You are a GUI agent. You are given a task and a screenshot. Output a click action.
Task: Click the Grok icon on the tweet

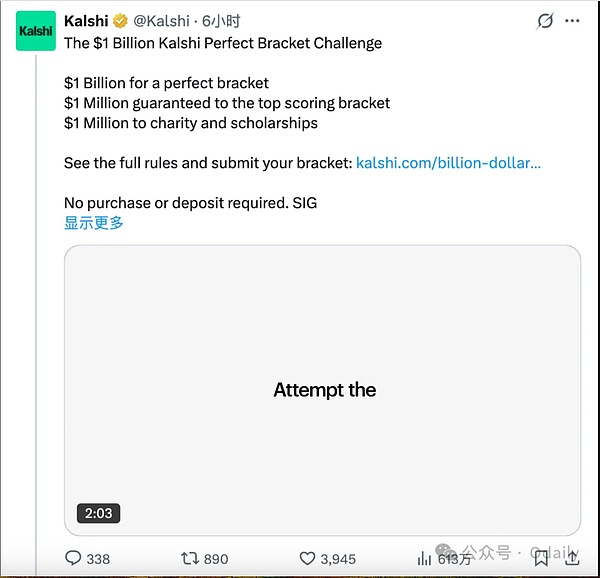tap(546, 21)
